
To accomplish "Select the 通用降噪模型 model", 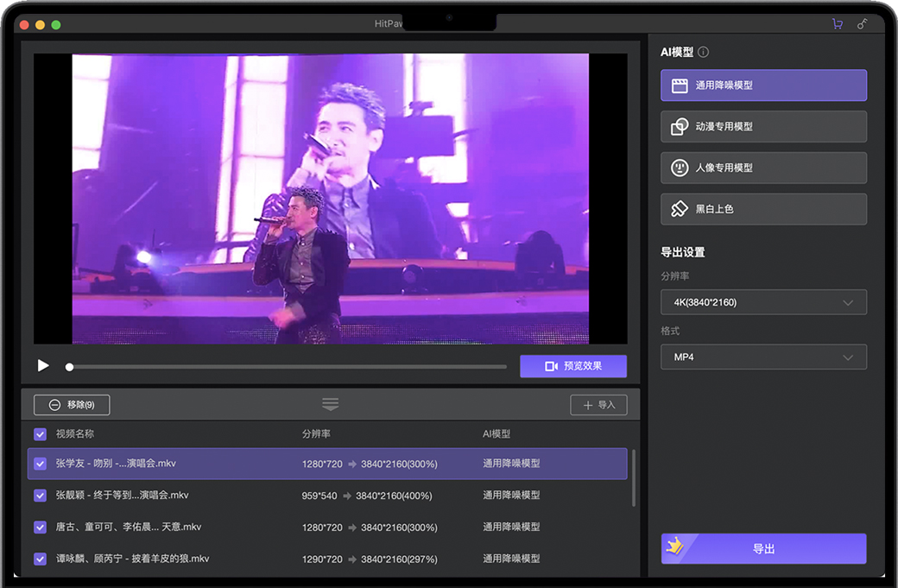I will [763, 85].
